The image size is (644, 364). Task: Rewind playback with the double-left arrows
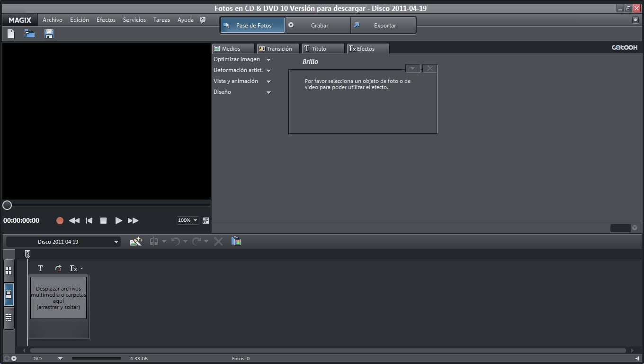pos(74,220)
